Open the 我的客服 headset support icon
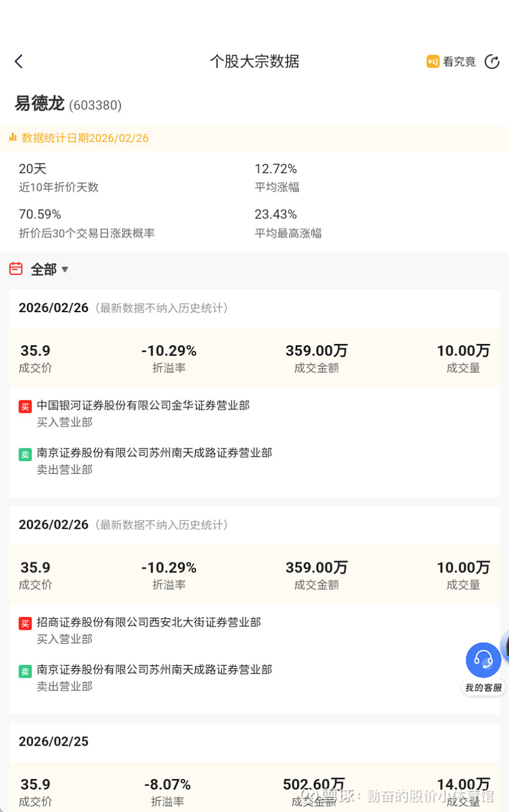 click(x=484, y=660)
